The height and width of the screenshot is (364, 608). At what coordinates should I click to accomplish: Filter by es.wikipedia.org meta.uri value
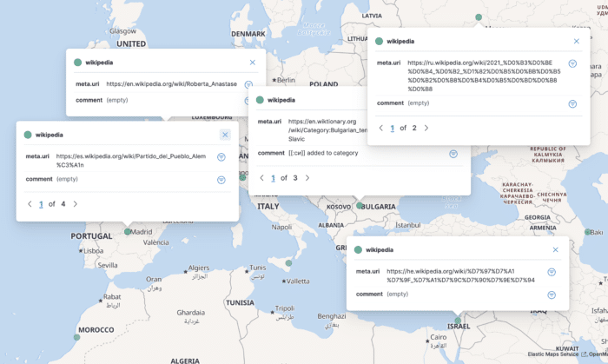(x=221, y=157)
